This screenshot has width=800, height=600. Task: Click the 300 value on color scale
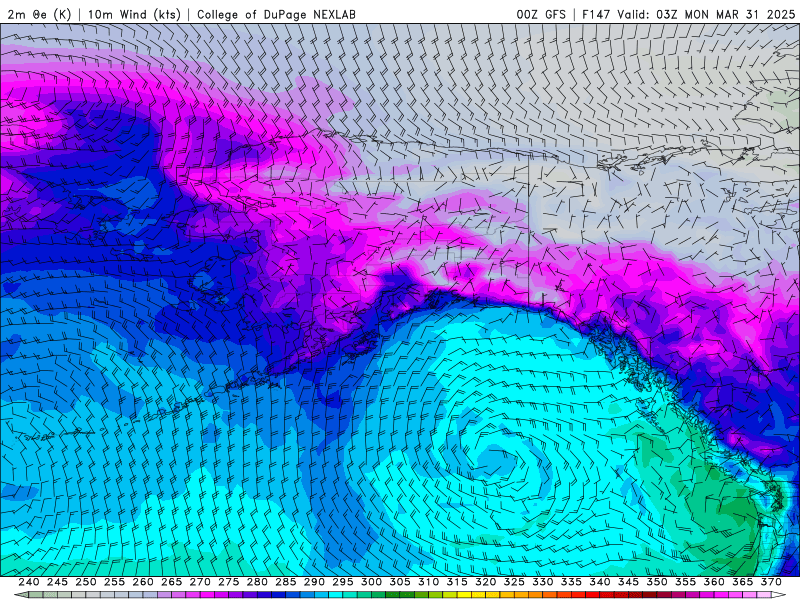(371, 582)
